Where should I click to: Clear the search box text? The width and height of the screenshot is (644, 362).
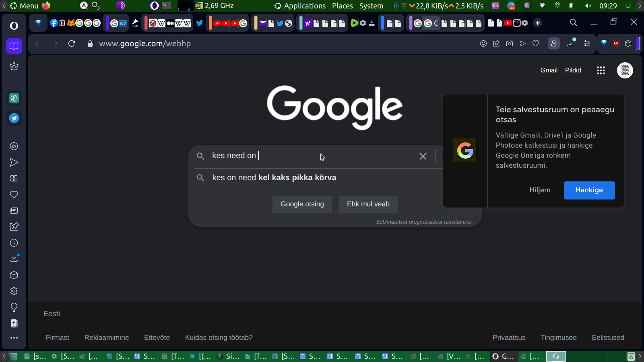423,156
